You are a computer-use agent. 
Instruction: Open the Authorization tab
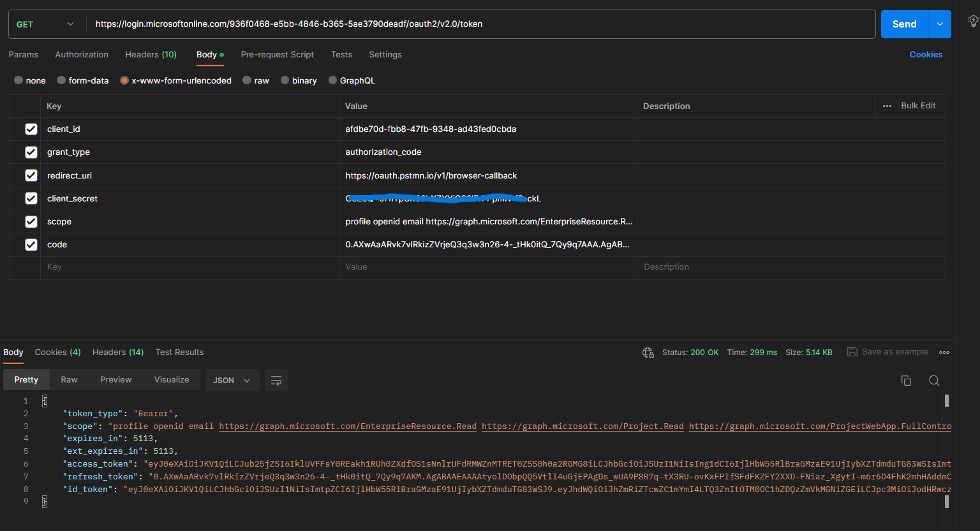pos(82,55)
